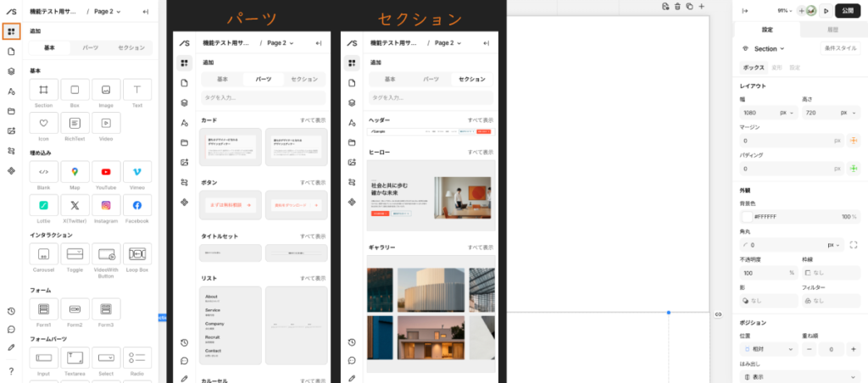Switch to パーツ tab in main left panel
The width and height of the screenshot is (868, 383).
pos(90,47)
